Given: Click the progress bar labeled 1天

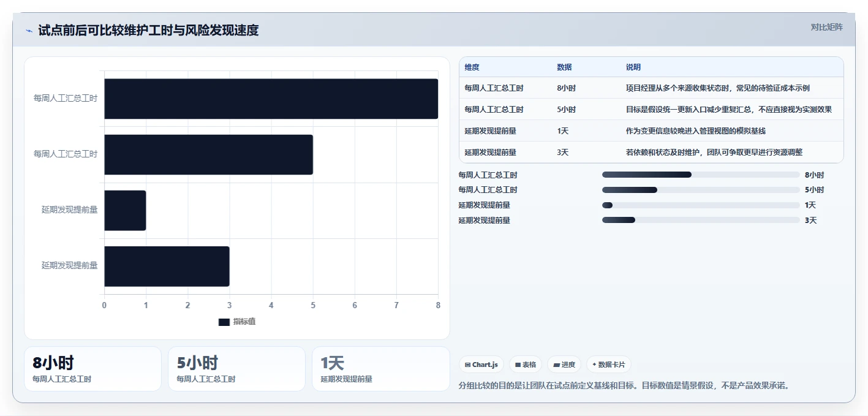Looking at the screenshot, I should click(x=701, y=205).
